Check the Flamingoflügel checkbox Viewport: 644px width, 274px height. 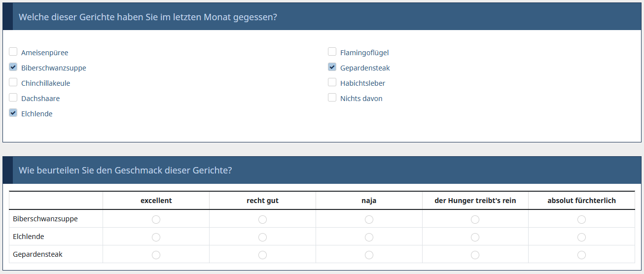tap(332, 52)
